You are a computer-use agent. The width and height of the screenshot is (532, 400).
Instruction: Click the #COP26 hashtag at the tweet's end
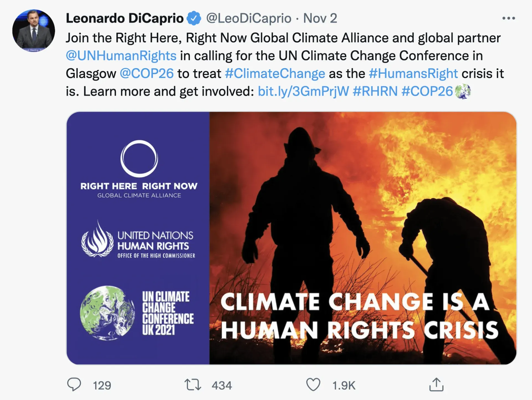coord(427,91)
